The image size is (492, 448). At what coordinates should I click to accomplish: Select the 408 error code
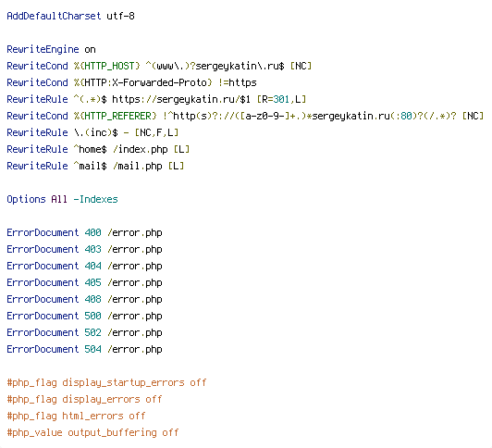pos(92,299)
